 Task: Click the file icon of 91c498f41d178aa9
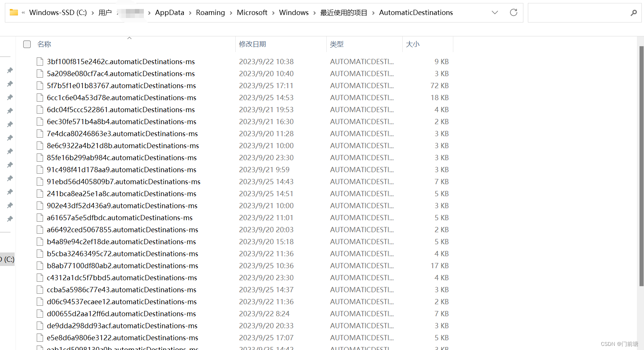pyautogui.click(x=40, y=170)
